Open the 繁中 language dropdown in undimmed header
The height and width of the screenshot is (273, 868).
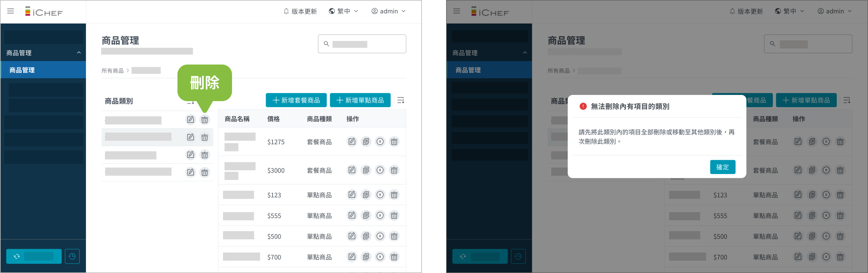[x=343, y=11]
